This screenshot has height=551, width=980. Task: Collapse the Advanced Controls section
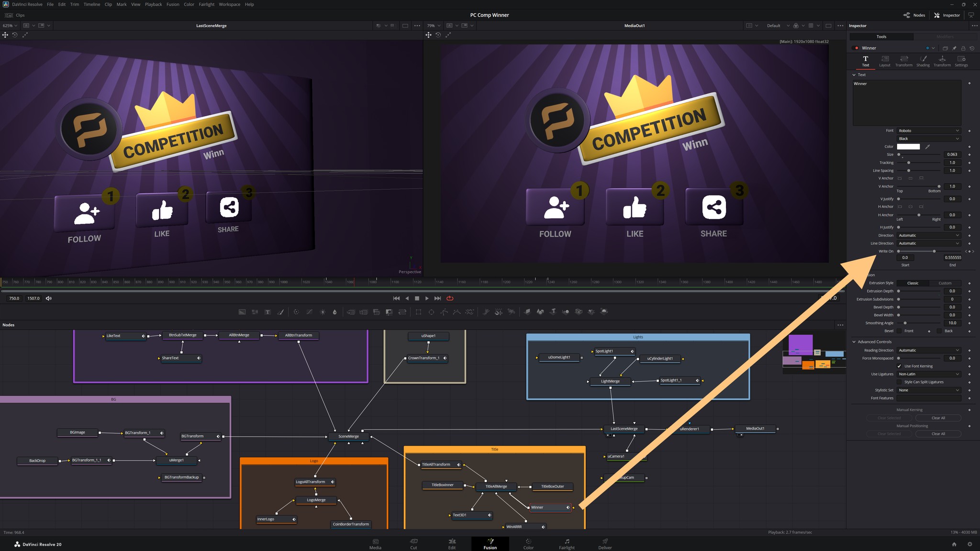pos(854,342)
